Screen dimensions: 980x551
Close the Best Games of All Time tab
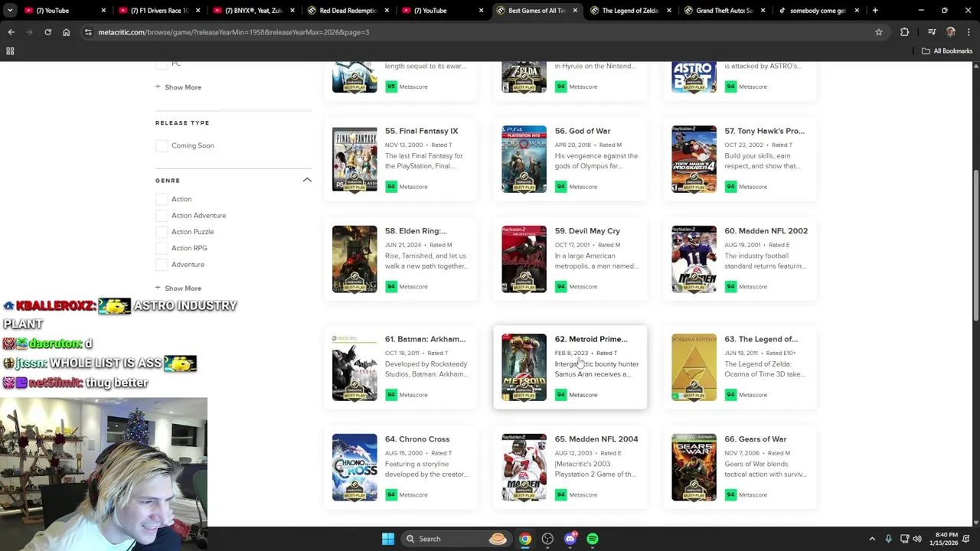(576, 11)
